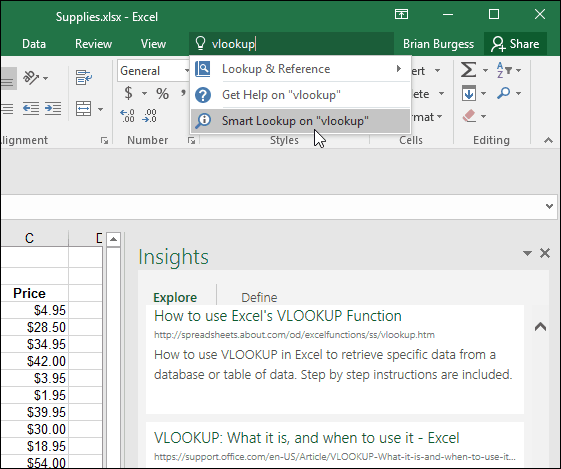The width and height of the screenshot is (561, 469).
Task: Click the worksheet scroll up arrow
Action: coord(113,239)
